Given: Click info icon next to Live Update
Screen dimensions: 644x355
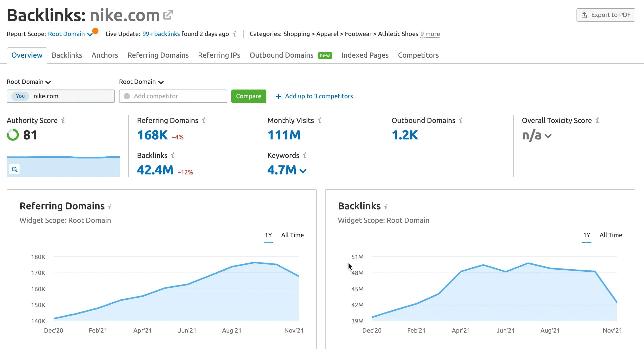Looking at the screenshot, I should (235, 34).
